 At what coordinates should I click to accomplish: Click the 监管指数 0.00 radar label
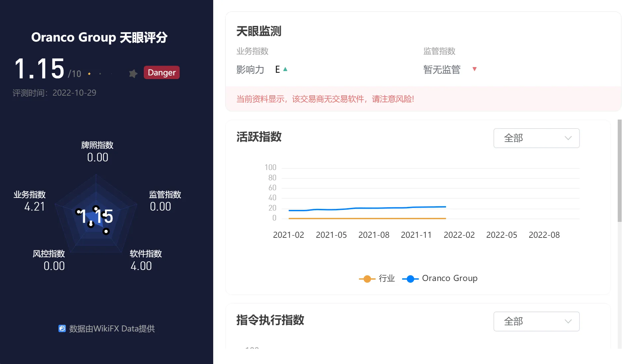[x=165, y=201]
